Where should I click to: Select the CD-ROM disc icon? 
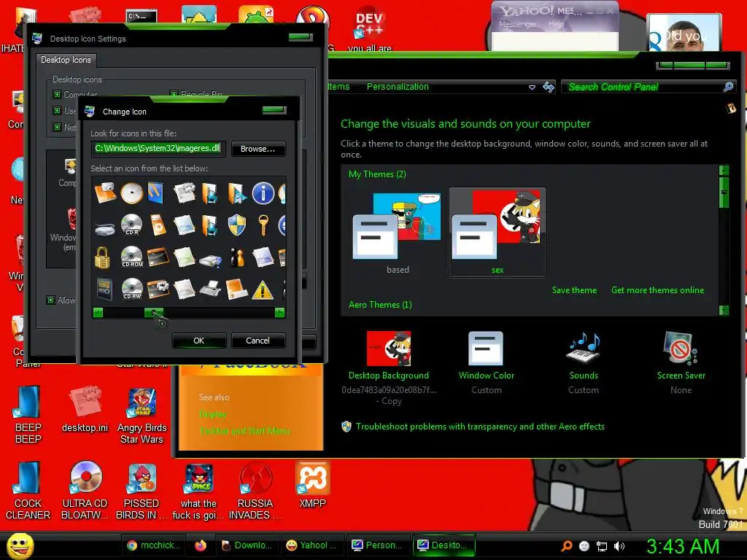(132, 257)
